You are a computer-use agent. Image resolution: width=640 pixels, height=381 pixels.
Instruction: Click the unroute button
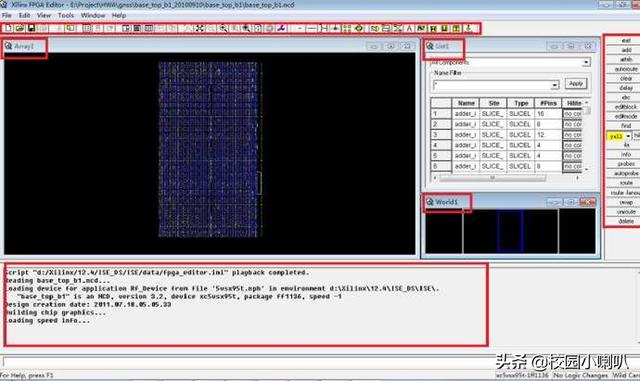[626, 212]
